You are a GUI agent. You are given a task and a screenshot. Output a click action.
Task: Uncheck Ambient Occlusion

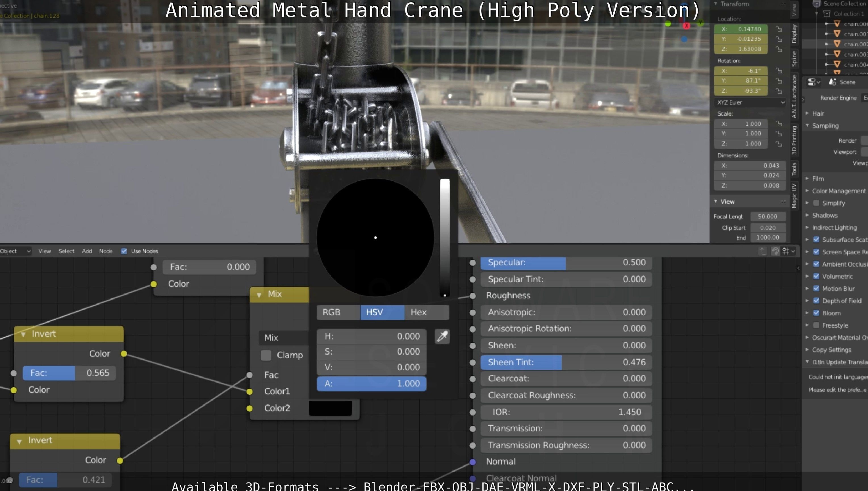(x=816, y=264)
